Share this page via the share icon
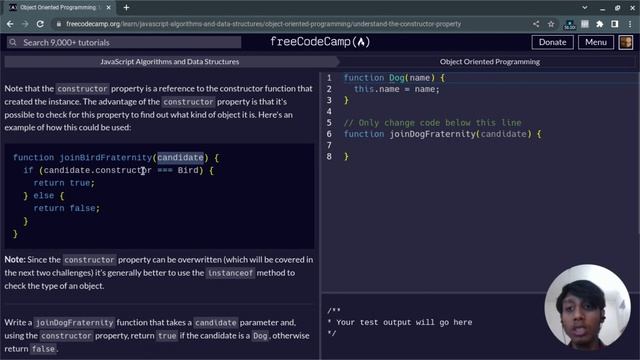This screenshot has height=360, width=640. pos(536,24)
